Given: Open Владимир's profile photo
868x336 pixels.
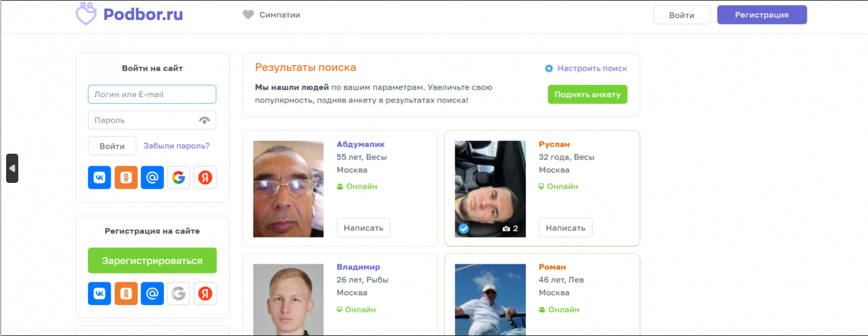Looking at the screenshot, I should pos(288,299).
